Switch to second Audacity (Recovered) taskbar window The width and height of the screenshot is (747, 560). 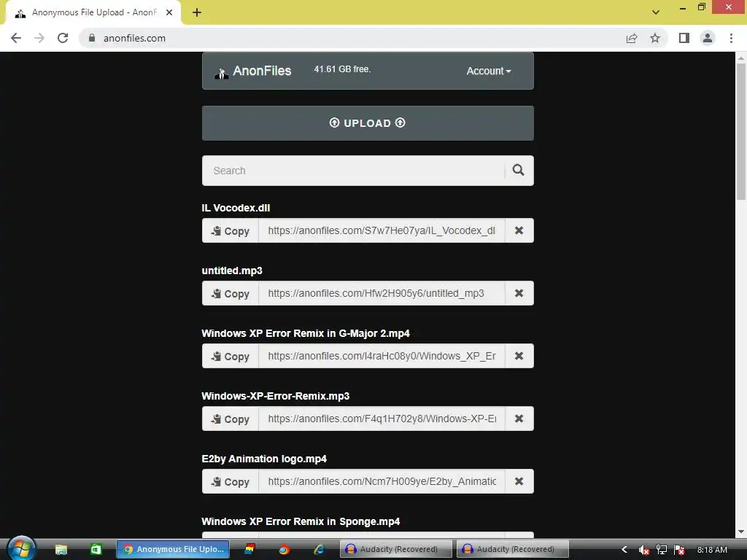513,549
